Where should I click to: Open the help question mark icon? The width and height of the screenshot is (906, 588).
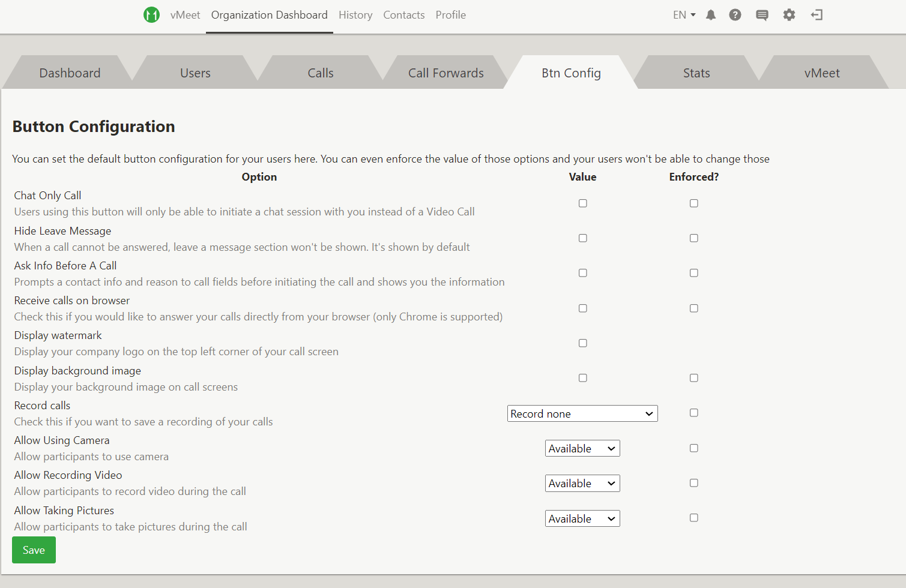tap(735, 15)
